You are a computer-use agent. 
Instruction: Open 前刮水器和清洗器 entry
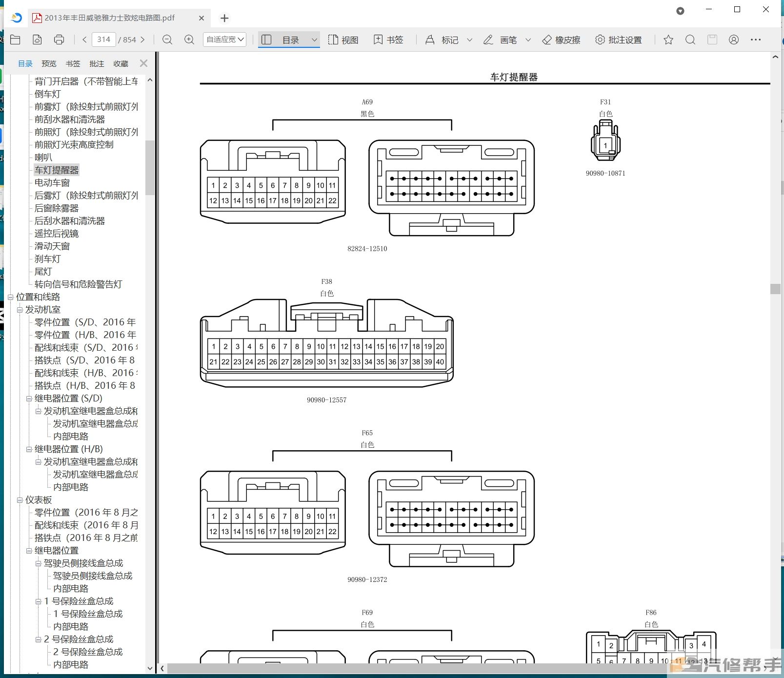(x=70, y=119)
